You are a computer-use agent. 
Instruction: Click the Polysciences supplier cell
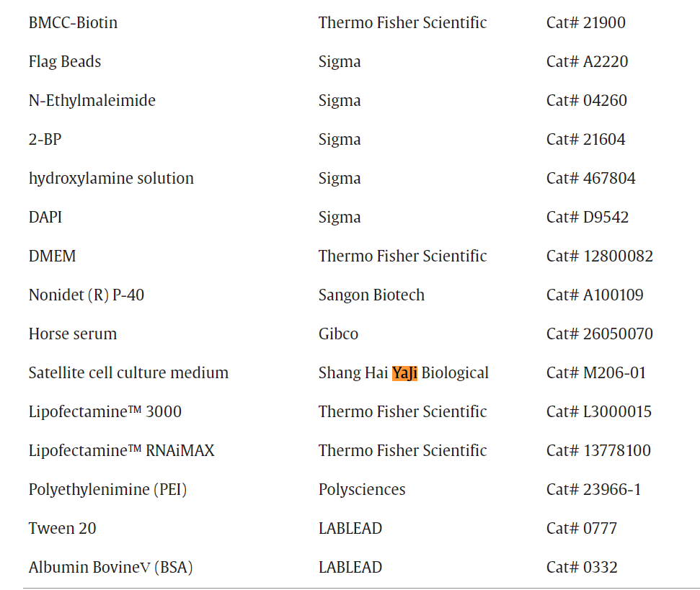click(x=362, y=490)
